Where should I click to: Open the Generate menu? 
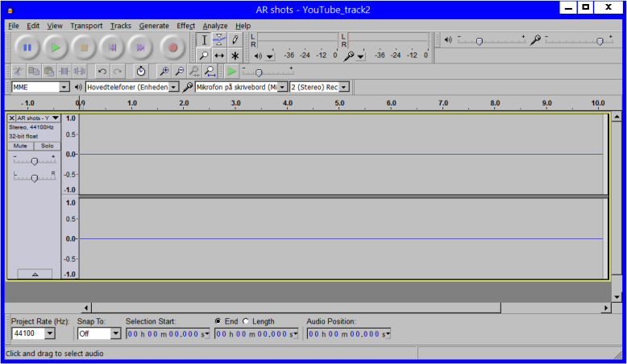pyautogui.click(x=154, y=26)
